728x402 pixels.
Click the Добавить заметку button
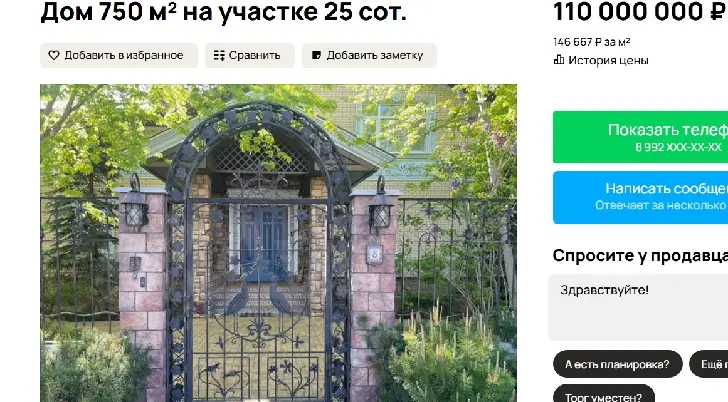pos(369,55)
